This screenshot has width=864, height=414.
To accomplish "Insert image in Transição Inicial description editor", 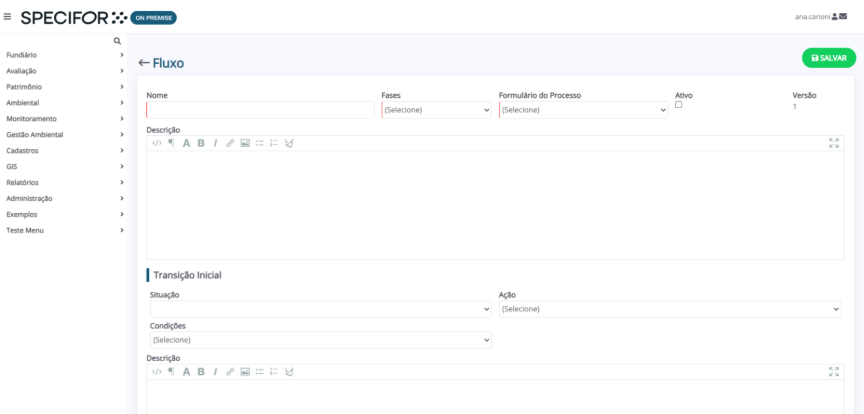I will (x=245, y=372).
